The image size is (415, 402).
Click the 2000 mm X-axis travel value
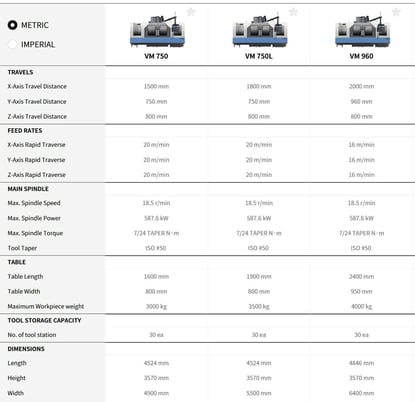pyautogui.click(x=362, y=87)
